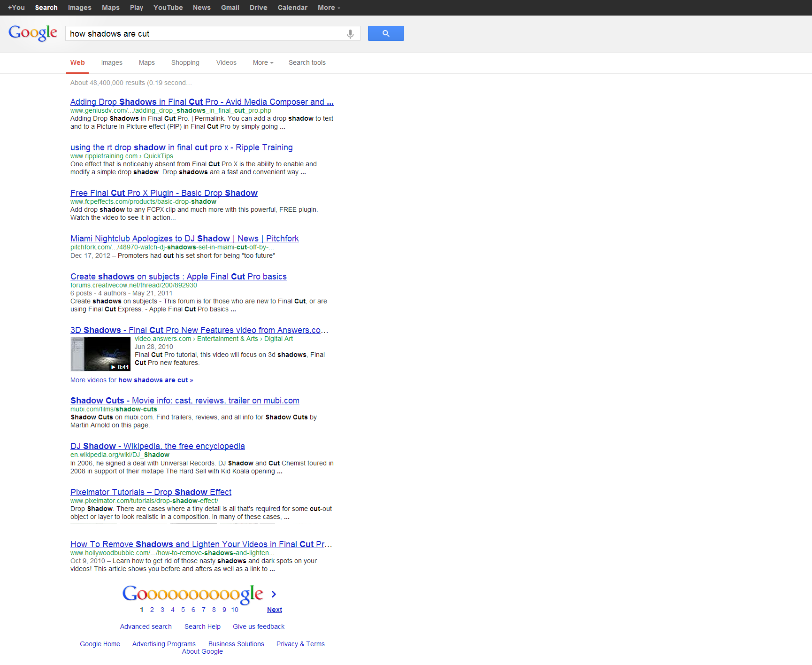Click the Next page link
This screenshot has height=665, width=812.
pos(275,610)
